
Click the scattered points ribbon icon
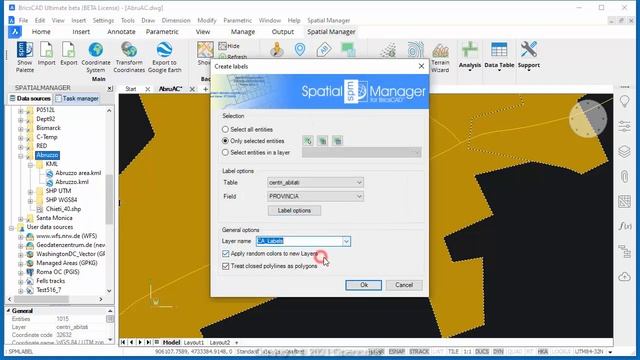(388, 50)
